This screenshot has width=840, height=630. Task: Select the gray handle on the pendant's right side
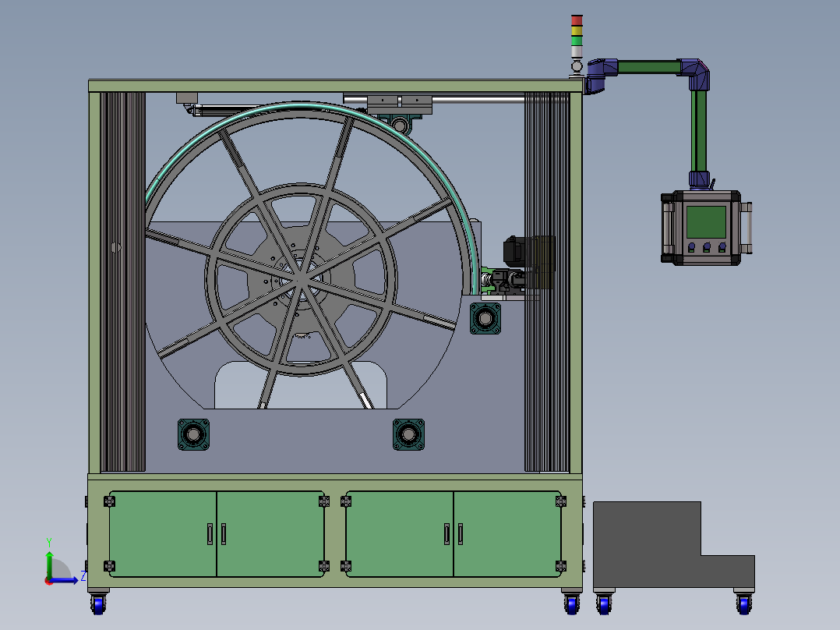746,228
